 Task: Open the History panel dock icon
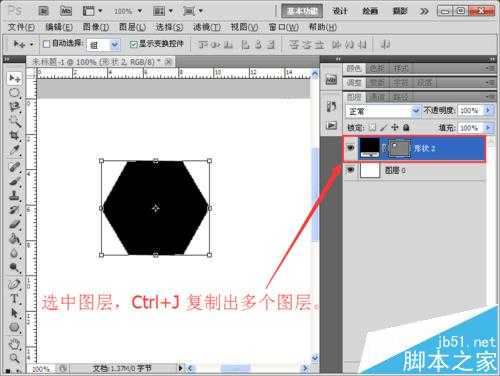[x=331, y=107]
